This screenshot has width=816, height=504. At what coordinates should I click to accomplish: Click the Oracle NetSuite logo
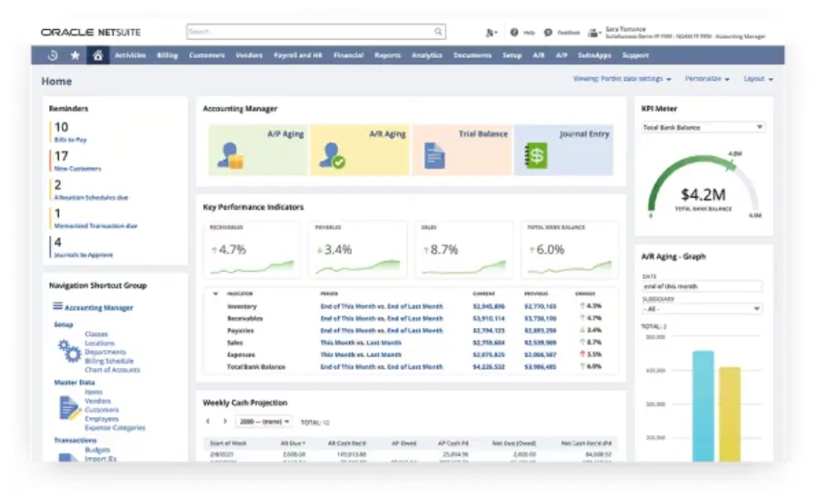(91, 33)
